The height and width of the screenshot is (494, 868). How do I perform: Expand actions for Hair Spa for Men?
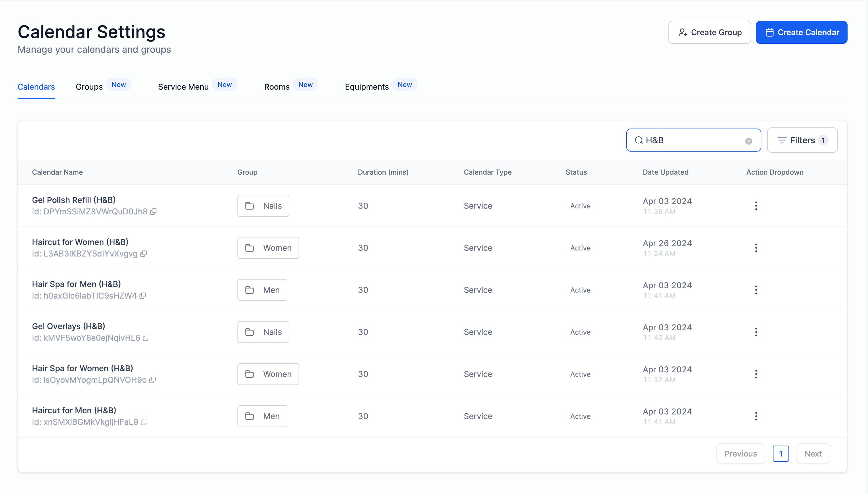click(x=756, y=290)
